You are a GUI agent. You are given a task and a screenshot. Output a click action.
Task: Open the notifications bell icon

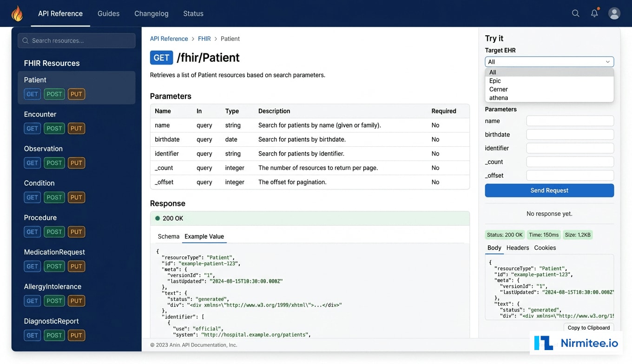[594, 13]
